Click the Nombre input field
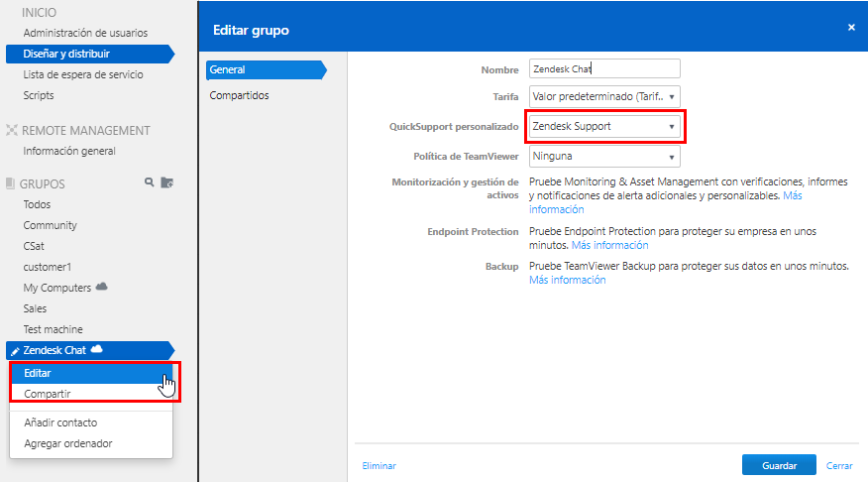The width and height of the screenshot is (868, 482). [604, 68]
